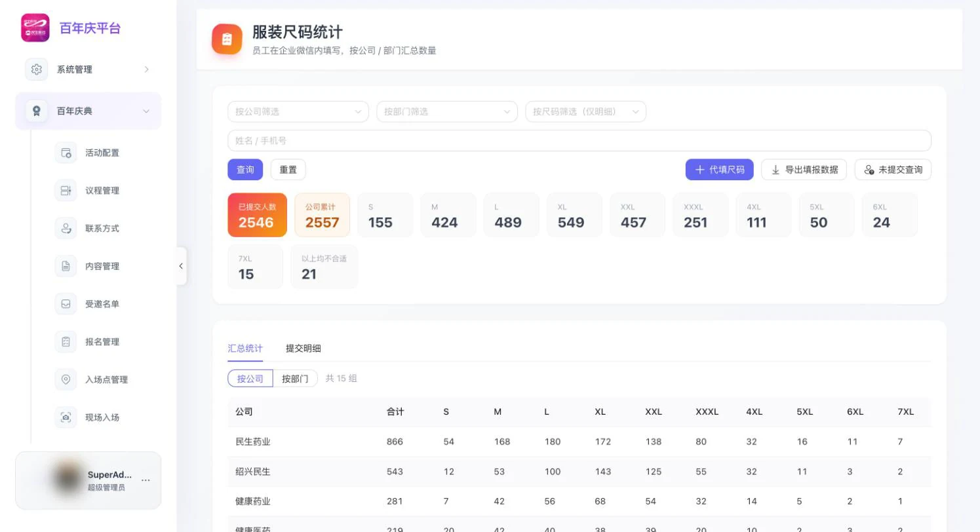Click the 查询 button
The image size is (980, 532).
point(245,170)
